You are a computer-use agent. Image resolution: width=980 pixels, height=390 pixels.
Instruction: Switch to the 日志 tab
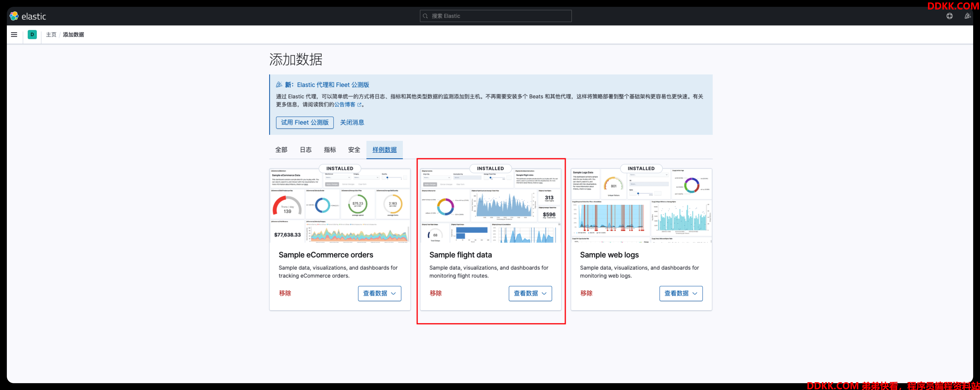click(x=305, y=150)
